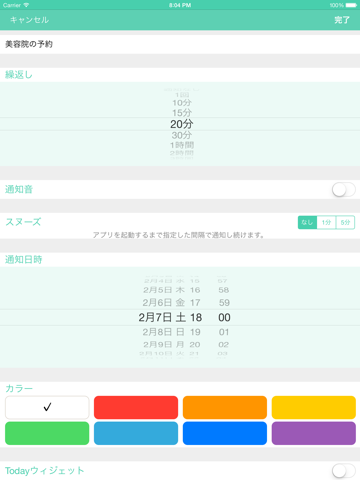Pick 2月9日 月 in date picker

164,344
